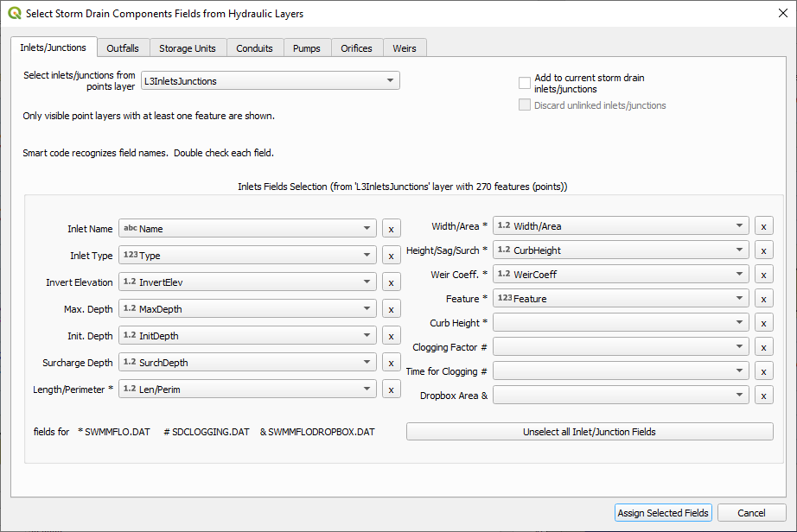This screenshot has width=797, height=532.
Task: Toggle Discard unlinked inlets/junctions checkbox
Action: click(x=525, y=105)
